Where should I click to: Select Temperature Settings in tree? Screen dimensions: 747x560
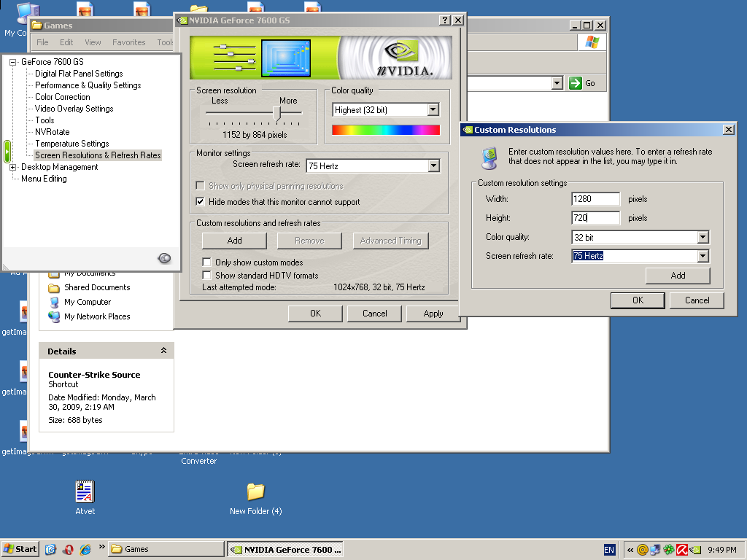(x=72, y=144)
